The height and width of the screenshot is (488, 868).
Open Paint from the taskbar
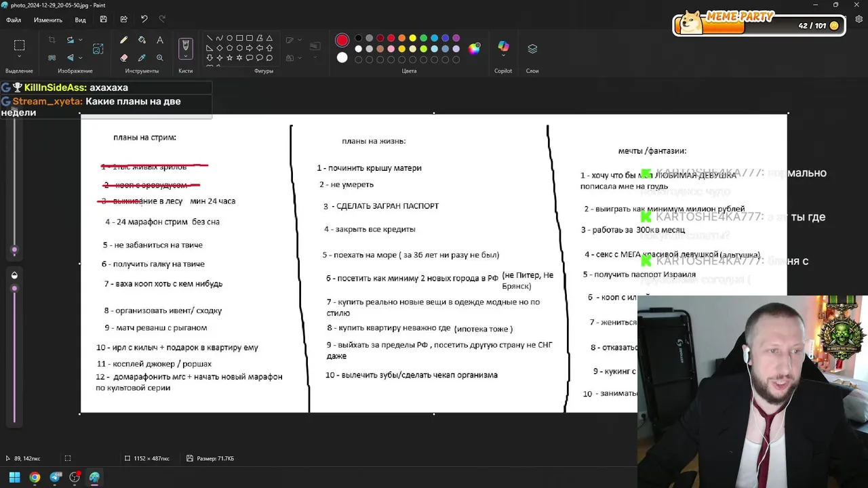coord(94,477)
